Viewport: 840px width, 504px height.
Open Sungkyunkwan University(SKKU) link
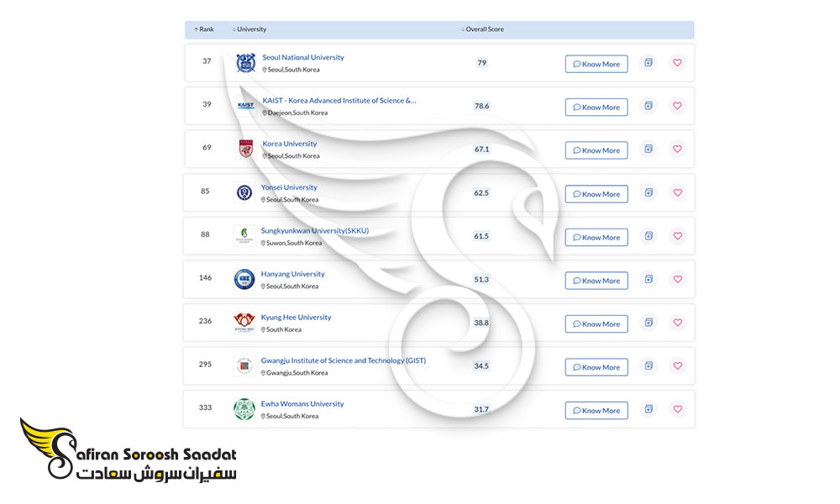(315, 231)
